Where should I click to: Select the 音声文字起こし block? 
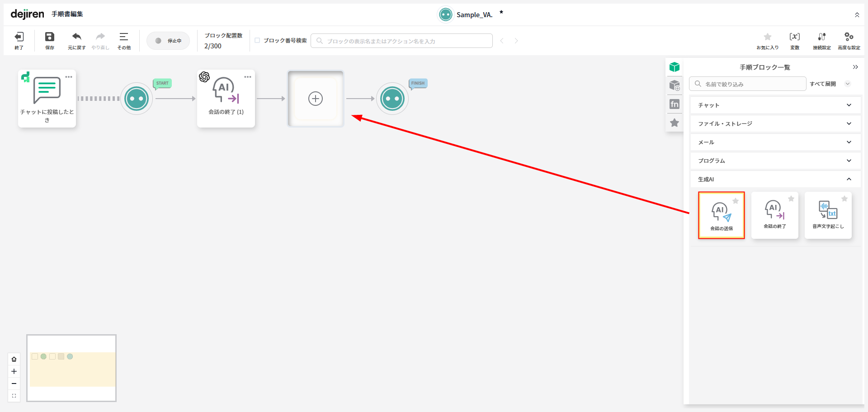pos(828,215)
